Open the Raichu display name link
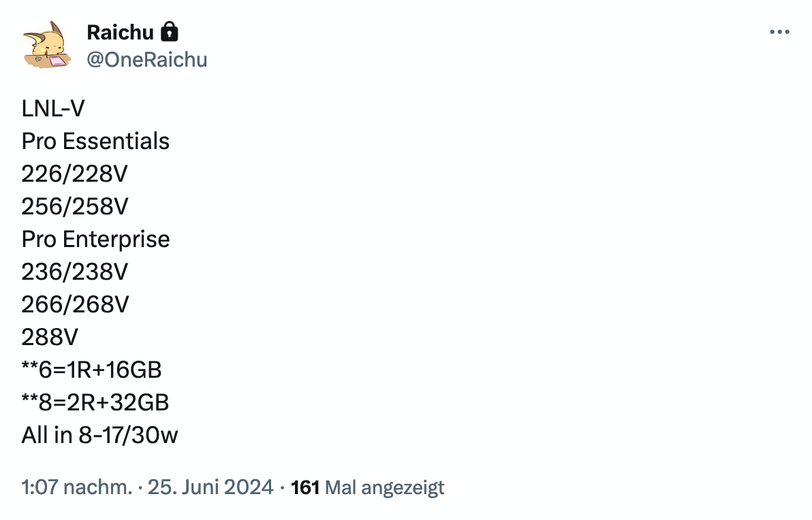The image size is (812, 520). 120,32
